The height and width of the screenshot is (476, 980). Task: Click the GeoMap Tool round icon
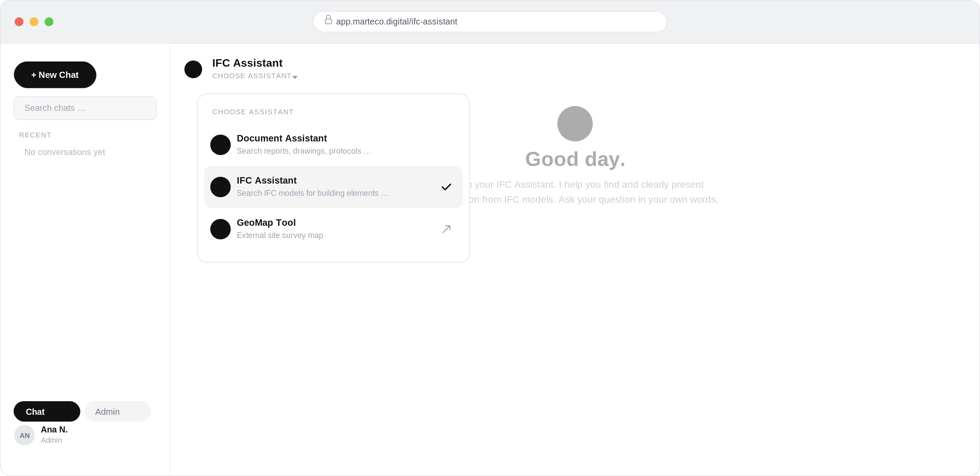click(220, 229)
